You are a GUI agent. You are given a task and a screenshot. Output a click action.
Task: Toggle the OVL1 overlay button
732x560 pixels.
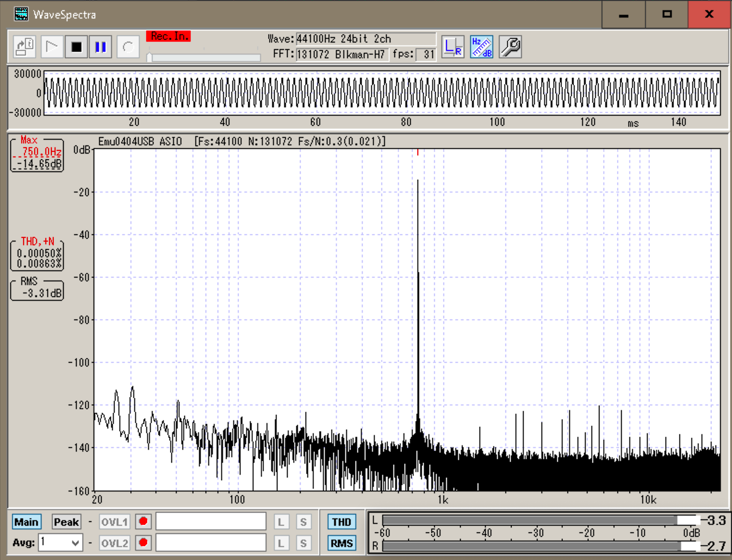pos(115,522)
